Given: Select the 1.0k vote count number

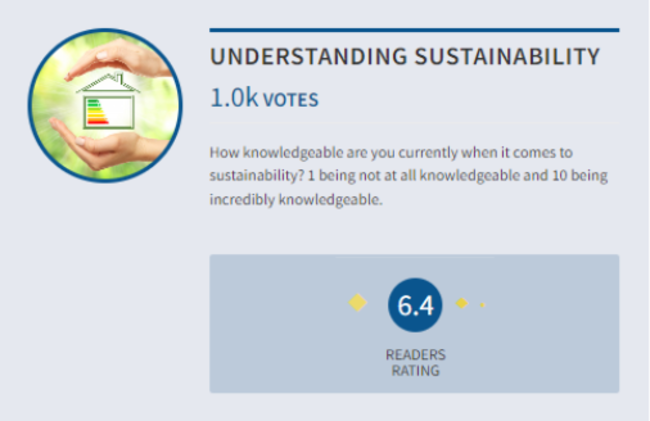Looking at the screenshot, I should pos(233,98).
